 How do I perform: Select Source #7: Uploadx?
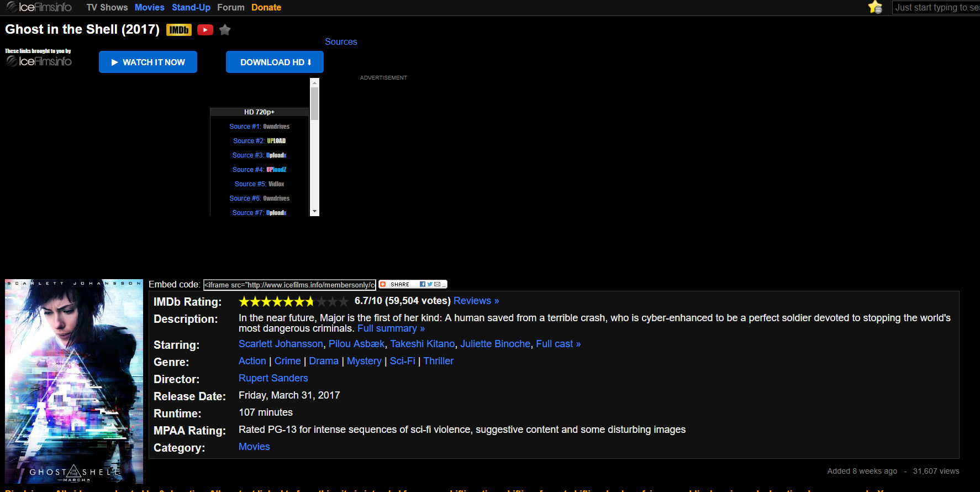click(260, 213)
